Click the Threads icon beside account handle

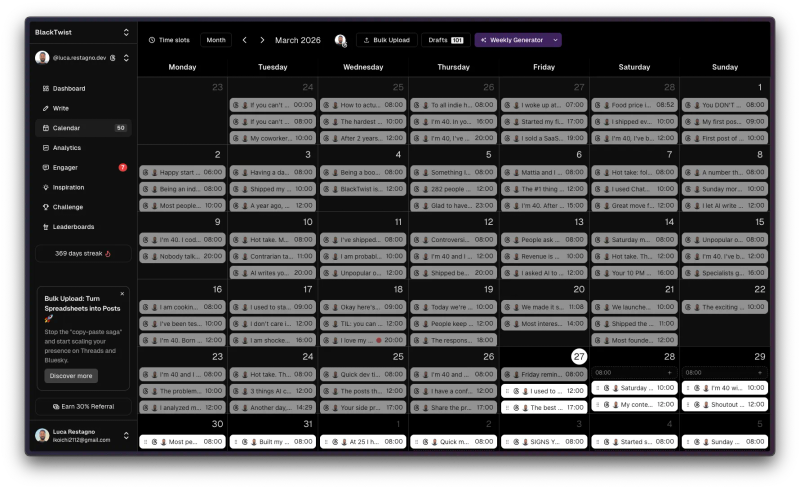click(x=113, y=58)
